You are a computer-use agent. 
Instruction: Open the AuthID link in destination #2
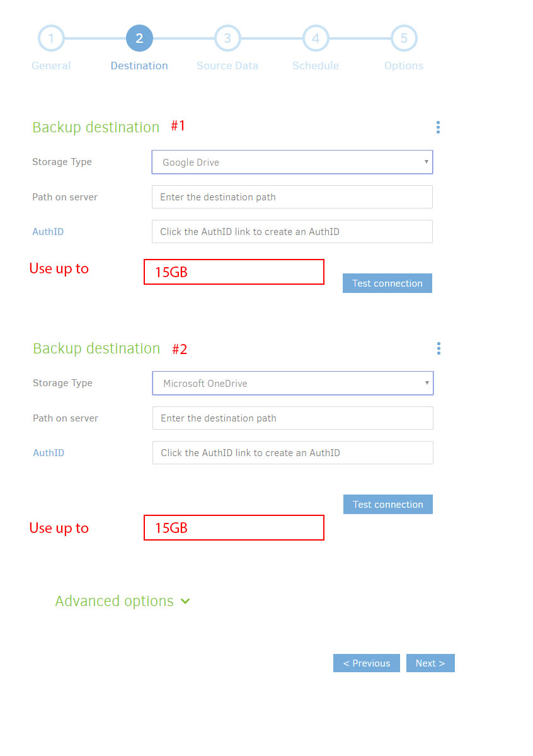tap(49, 453)
